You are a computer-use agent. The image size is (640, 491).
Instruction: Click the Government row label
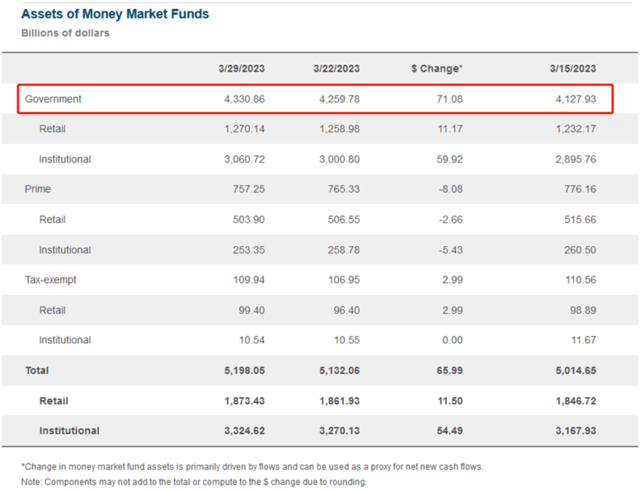click(x=53, y=99)
